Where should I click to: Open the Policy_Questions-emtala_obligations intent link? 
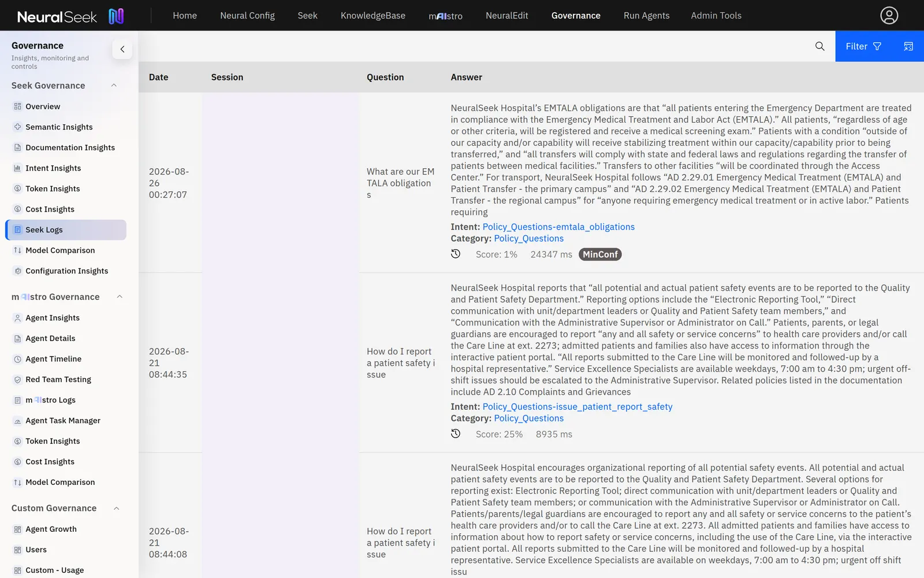558,227
